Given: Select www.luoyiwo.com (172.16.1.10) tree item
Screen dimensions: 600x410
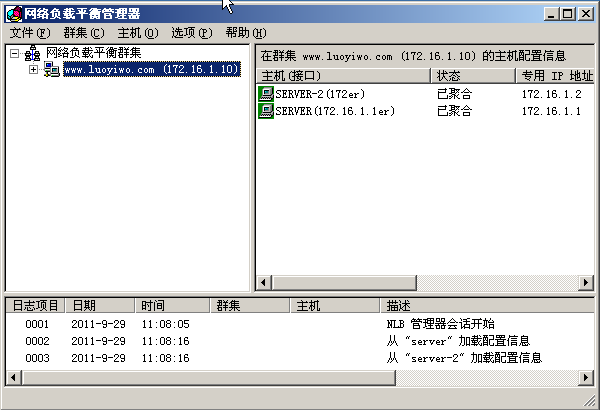Looking at the screenshot, I should [152, 69].
